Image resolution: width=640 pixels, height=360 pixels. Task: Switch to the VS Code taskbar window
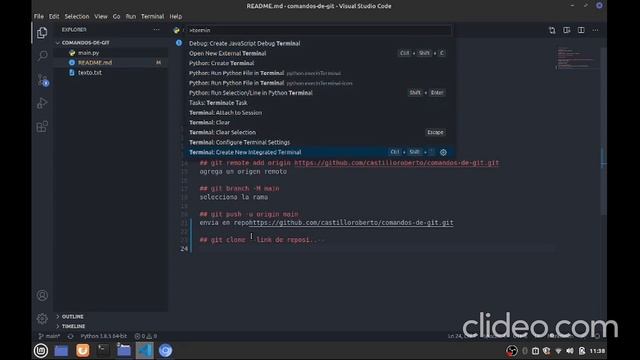tap(144, 351)
